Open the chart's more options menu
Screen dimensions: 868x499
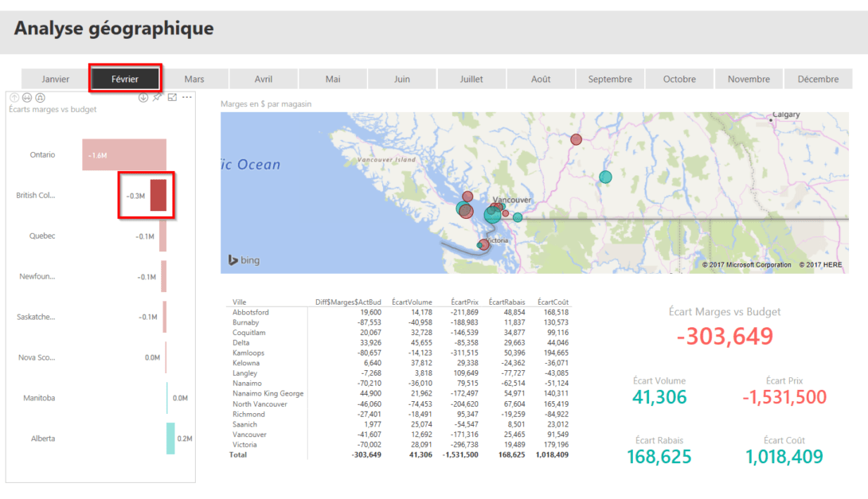186,97
